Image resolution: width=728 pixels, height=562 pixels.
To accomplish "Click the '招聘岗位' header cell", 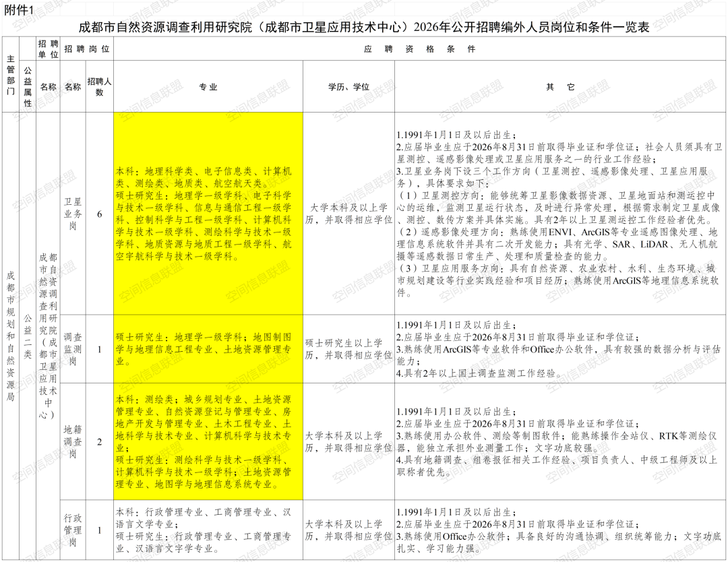I will tap(87, 49).
